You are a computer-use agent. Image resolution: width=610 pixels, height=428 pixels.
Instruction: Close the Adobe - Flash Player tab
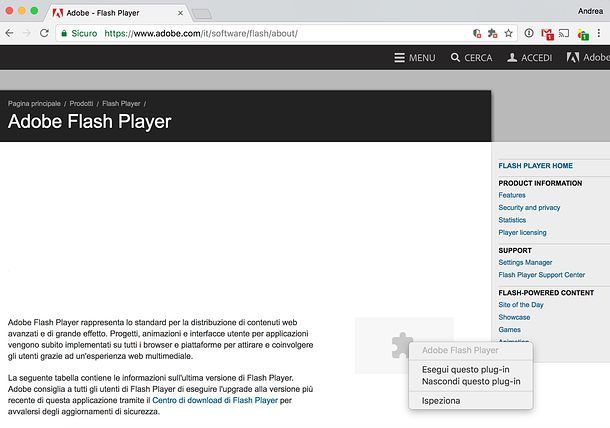181,13
